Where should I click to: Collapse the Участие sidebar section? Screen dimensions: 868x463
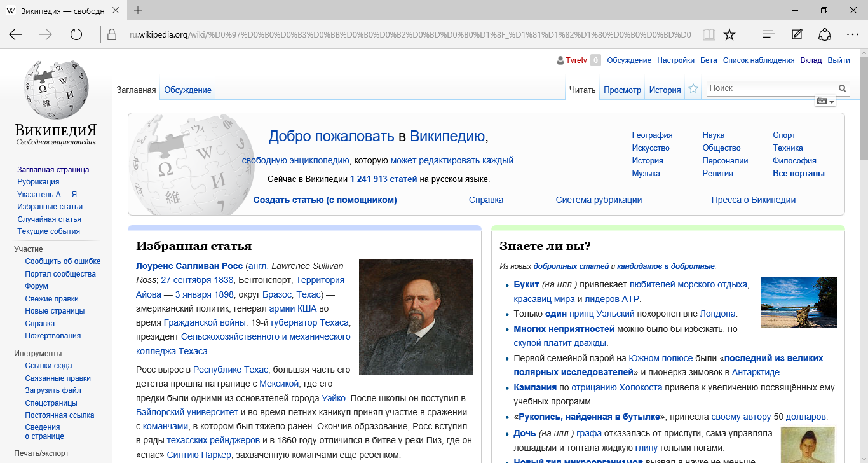coord(29,249)
